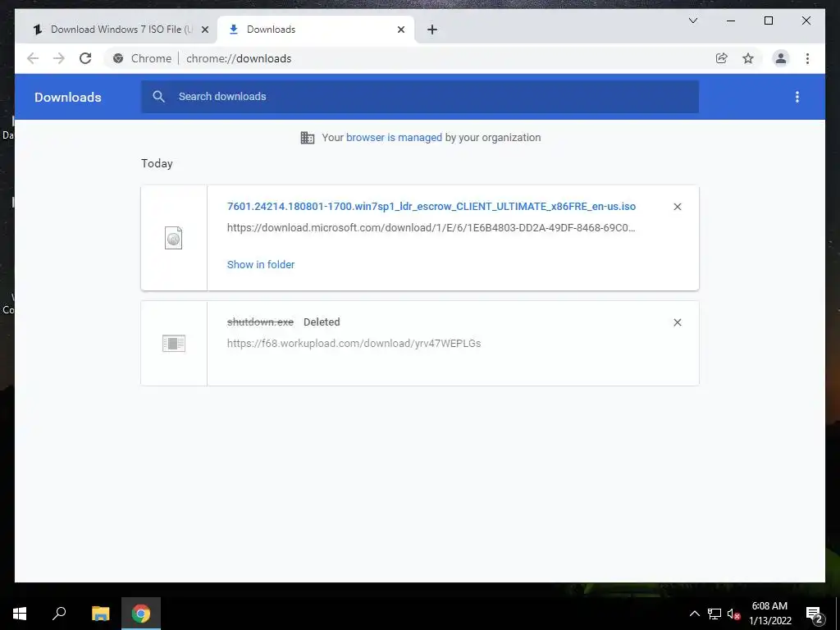Click the shutdown.exe file icon
This screenshot has height=630, width=840.
(x=174, y=344)
